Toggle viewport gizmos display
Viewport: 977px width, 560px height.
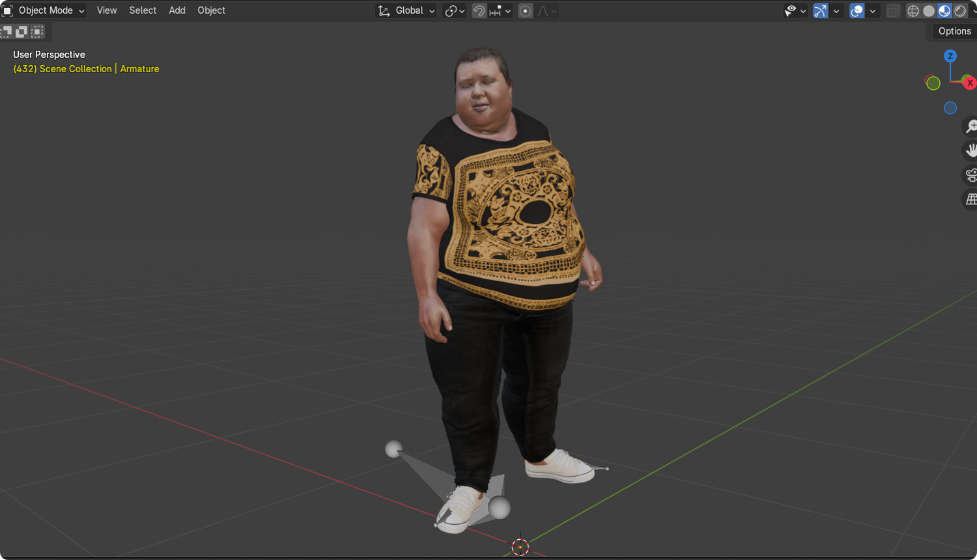(x=820, y=10)
